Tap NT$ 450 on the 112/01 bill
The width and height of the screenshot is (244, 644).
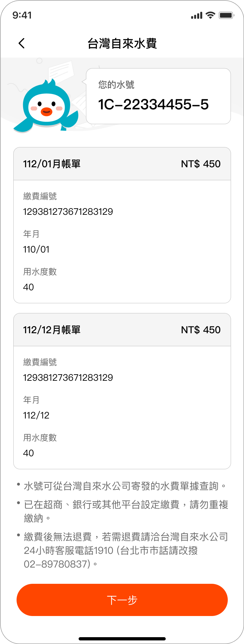tap(201, 164)
